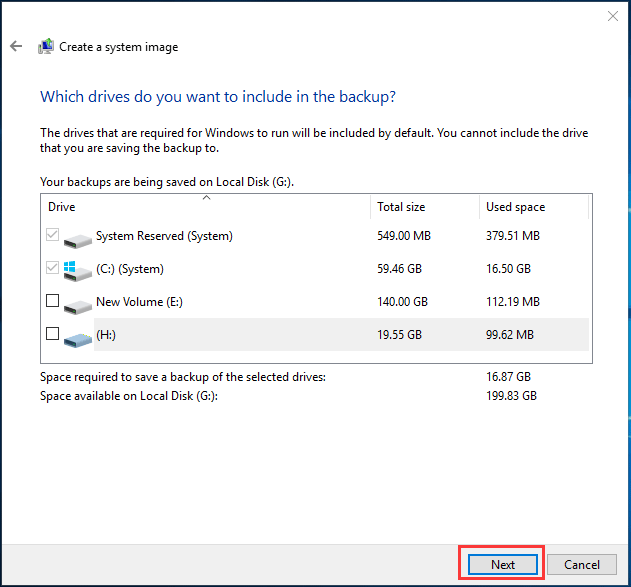Select the (C:) (System) row text
Viewport: 631px width, 587px height.
click(x=130, y=269)
